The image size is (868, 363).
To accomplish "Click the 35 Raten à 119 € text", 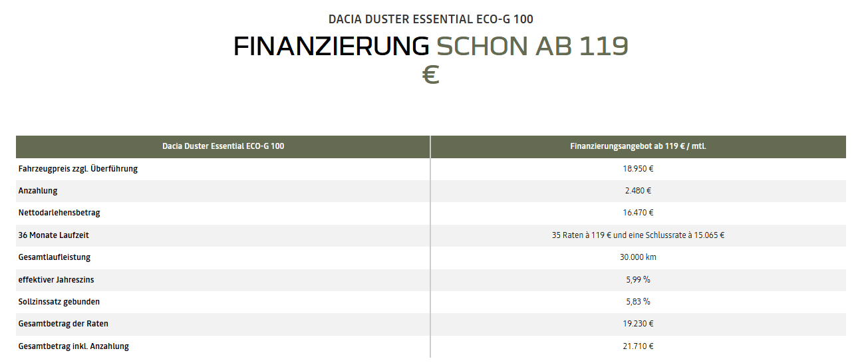I will [581, 235].
